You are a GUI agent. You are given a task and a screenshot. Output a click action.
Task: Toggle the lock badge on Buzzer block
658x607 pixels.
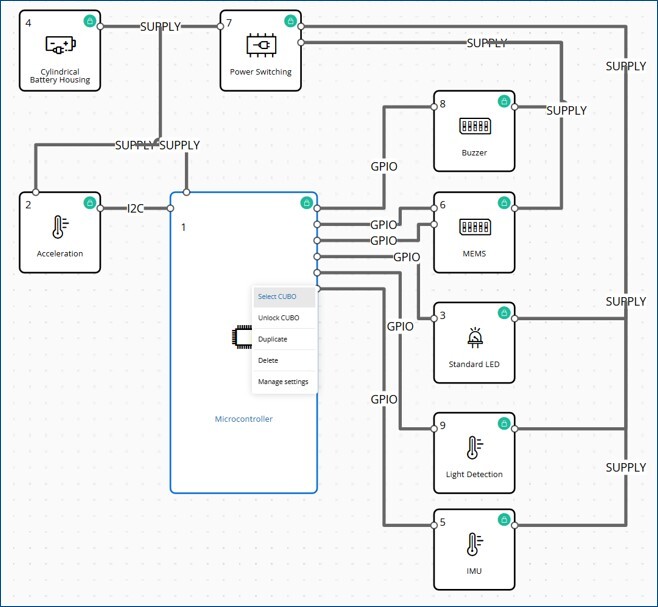coord(503,101)
